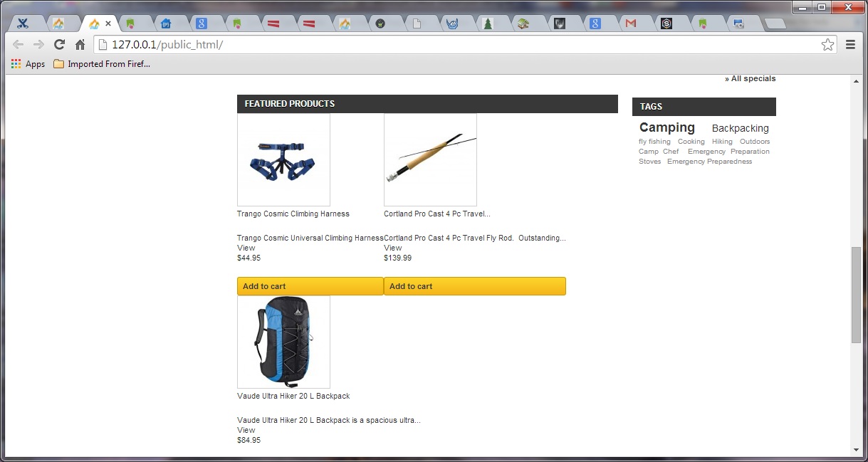Screen dimensions: 868x462
Task: Add Cortland Pro Cast rod to cart
Action: click(475, 286)
